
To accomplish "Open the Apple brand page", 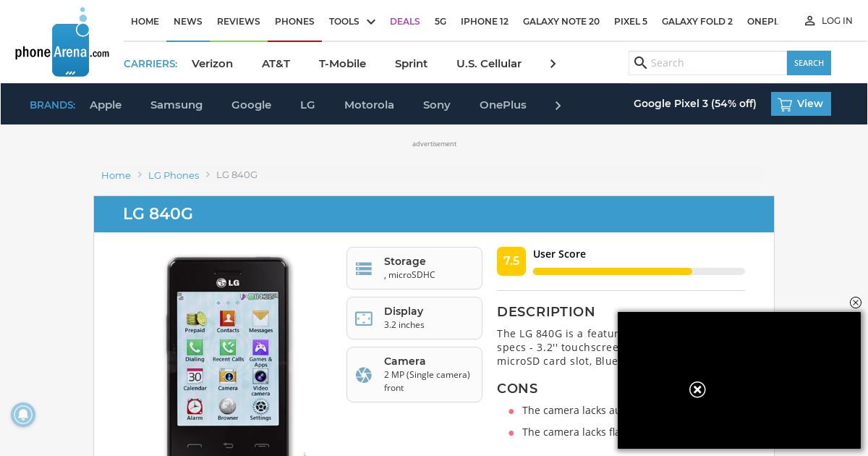I will tap(106, 105).
